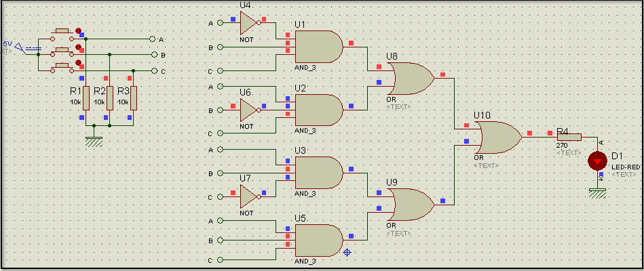Select the U7 NOT gate inverter
Viewport: 644px width, 271px height.
[249, 196]
